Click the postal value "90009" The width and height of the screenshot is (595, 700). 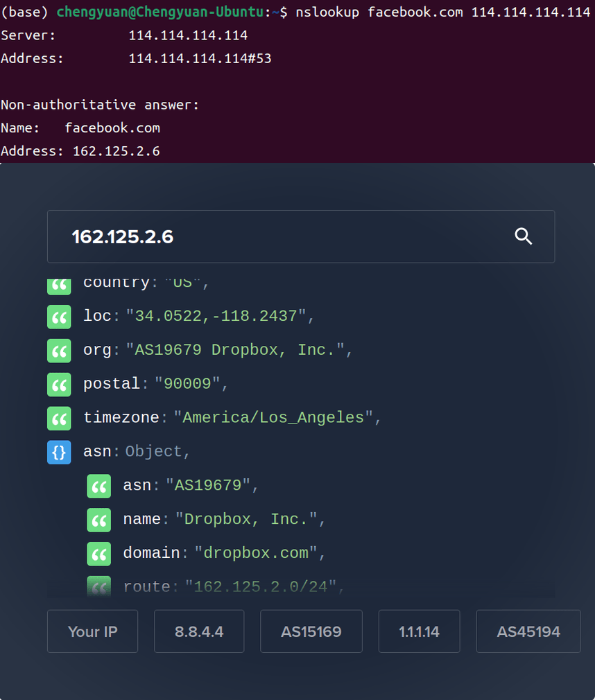coord(188,384)
